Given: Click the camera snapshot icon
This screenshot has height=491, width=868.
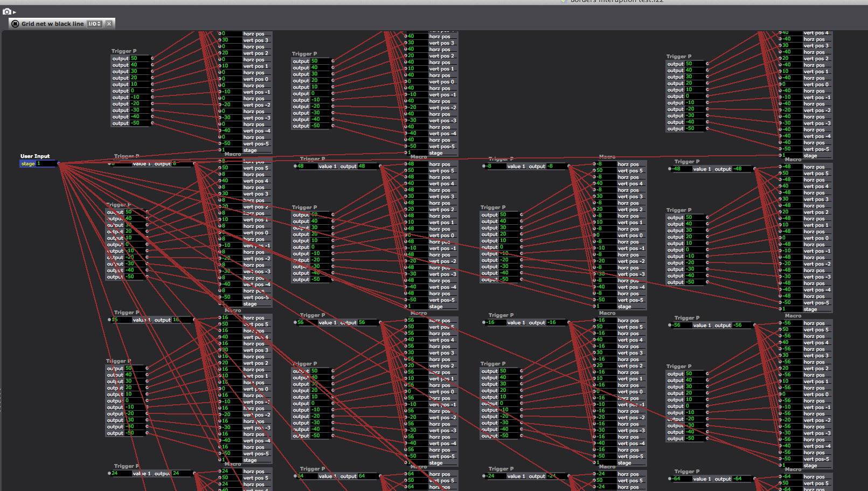Looking at the screenshot, I should pos(7,11).
